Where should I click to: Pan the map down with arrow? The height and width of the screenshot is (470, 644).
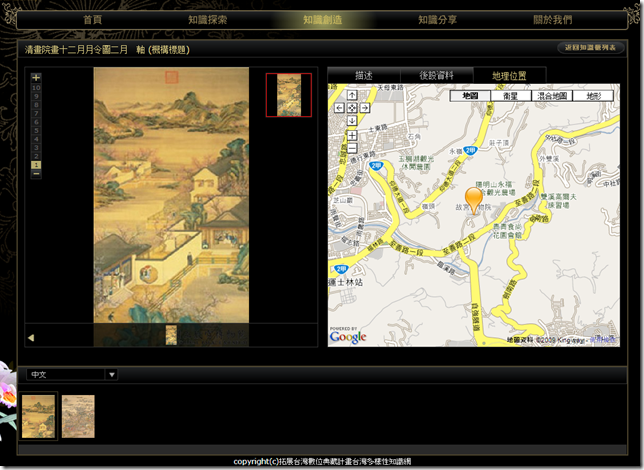(352, 121)
